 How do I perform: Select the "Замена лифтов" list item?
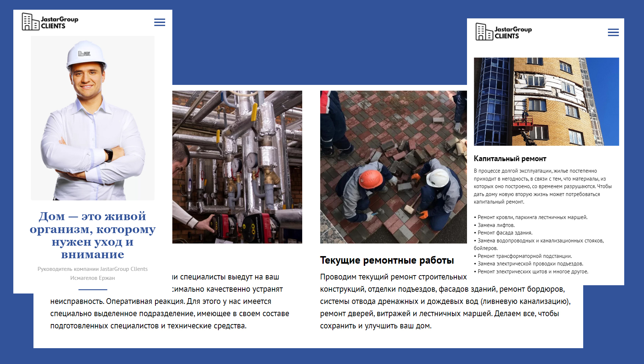496,225
